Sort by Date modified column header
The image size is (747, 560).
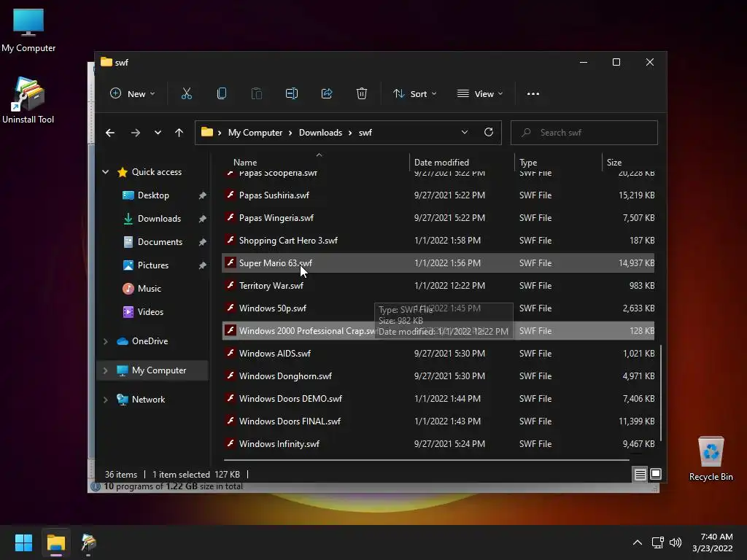click(461, 162)
